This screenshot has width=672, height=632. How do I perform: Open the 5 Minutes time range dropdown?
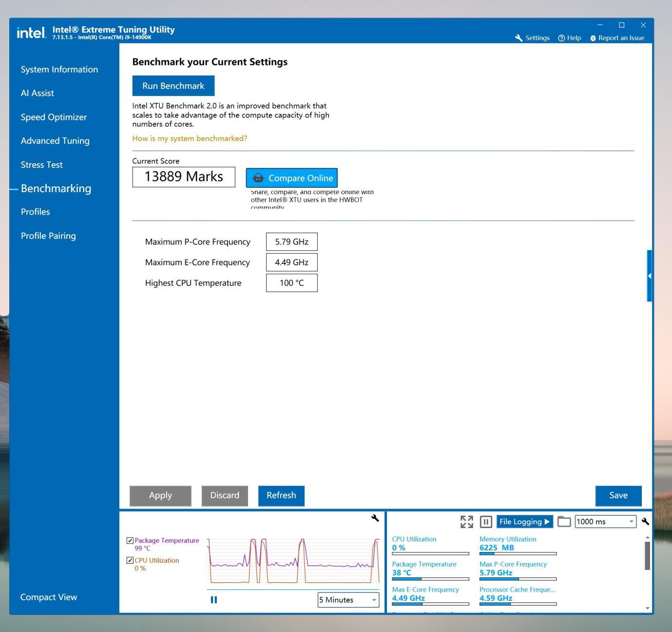[x=348, y=600]
